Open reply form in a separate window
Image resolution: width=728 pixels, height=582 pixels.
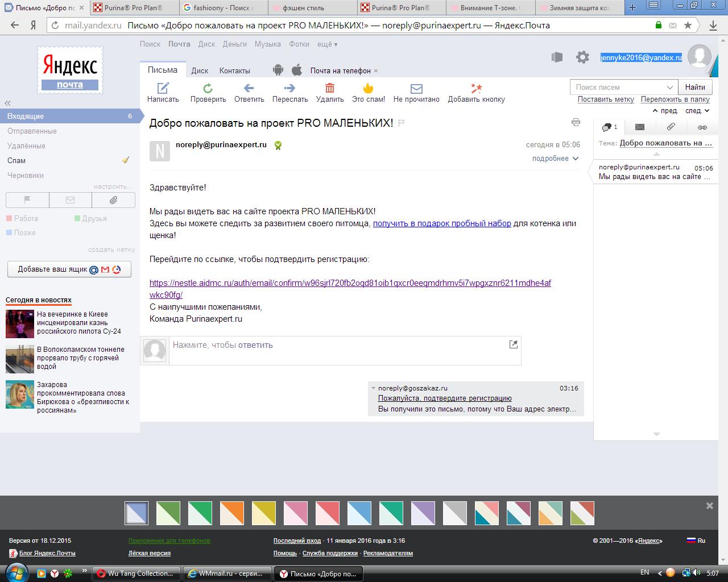[514, 344]
